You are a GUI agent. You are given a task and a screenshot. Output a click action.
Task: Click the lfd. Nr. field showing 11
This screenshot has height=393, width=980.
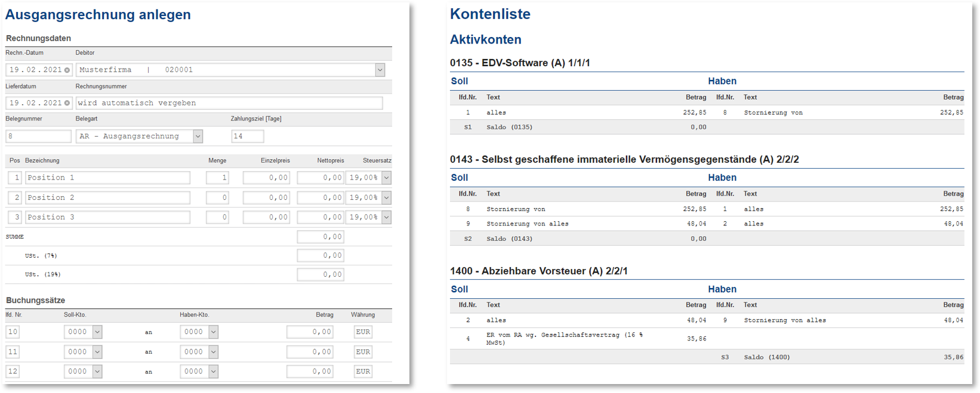pyautogui.click(x=13, y=352)
